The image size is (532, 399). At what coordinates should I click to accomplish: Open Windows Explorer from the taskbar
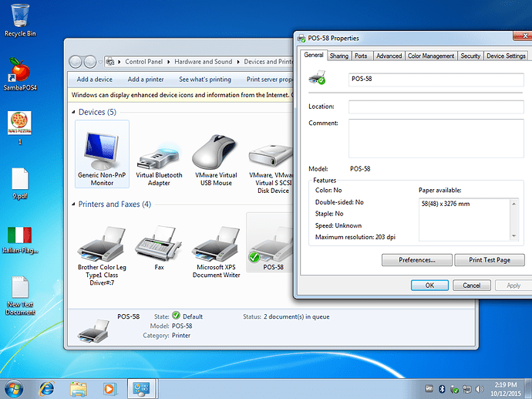pos(79,389)
